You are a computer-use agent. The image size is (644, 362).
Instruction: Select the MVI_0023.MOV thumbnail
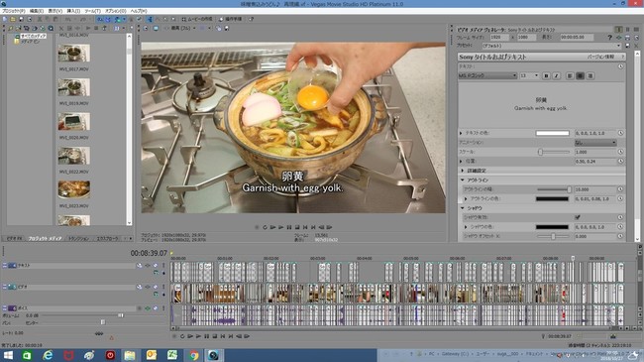click(74, 189)
